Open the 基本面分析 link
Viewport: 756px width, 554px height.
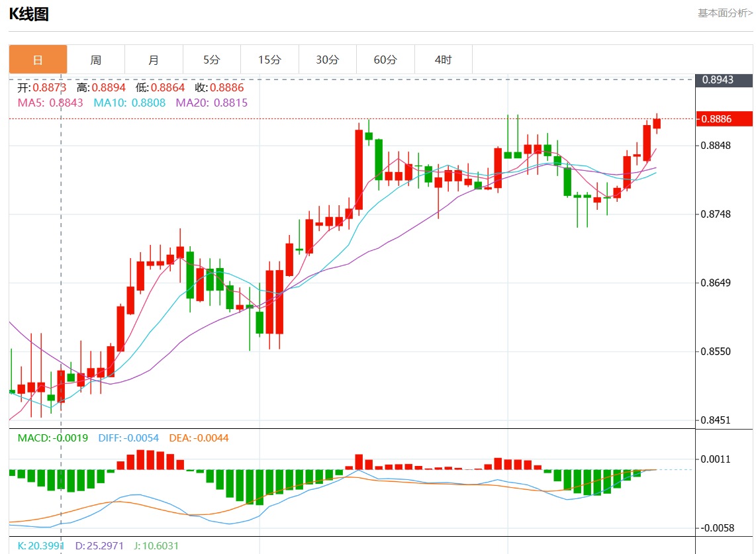[725, 13]
